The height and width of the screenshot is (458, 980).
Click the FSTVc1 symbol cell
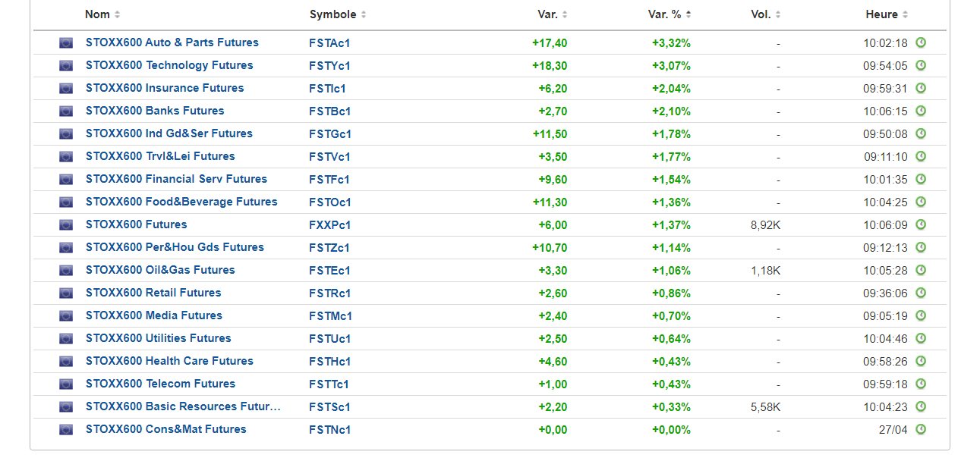coord(330,156)
